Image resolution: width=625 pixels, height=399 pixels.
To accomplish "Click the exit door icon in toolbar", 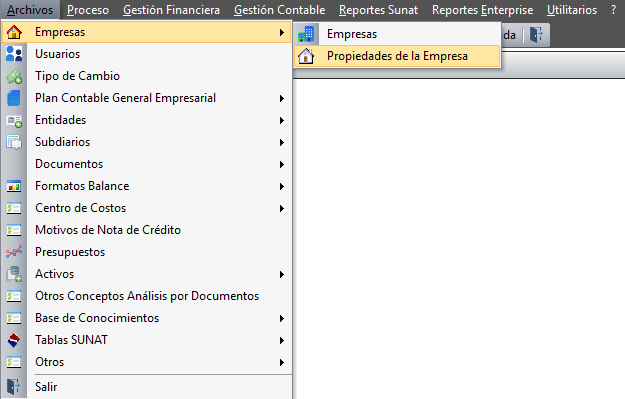I will [536, 35].
